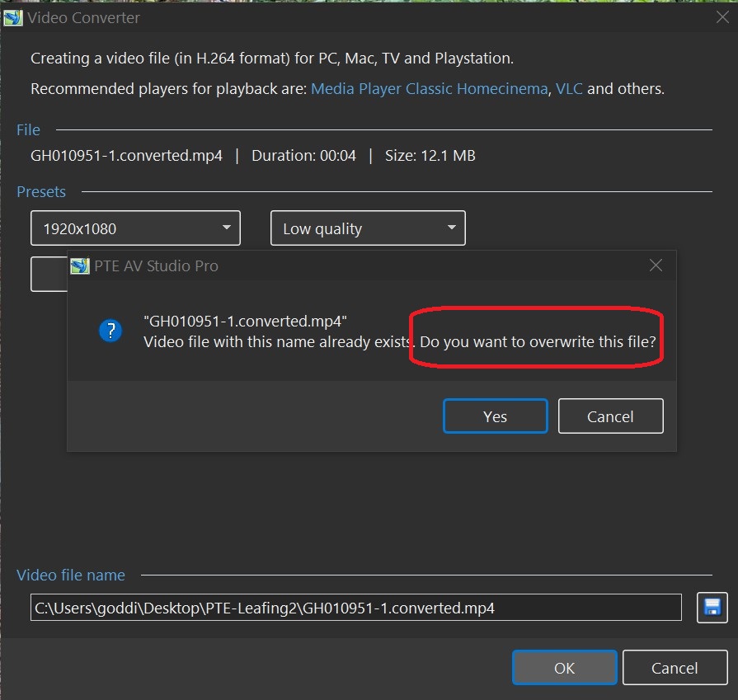Confirm with OK in Video Converter

pyautogui.click(x=564, y=668)
